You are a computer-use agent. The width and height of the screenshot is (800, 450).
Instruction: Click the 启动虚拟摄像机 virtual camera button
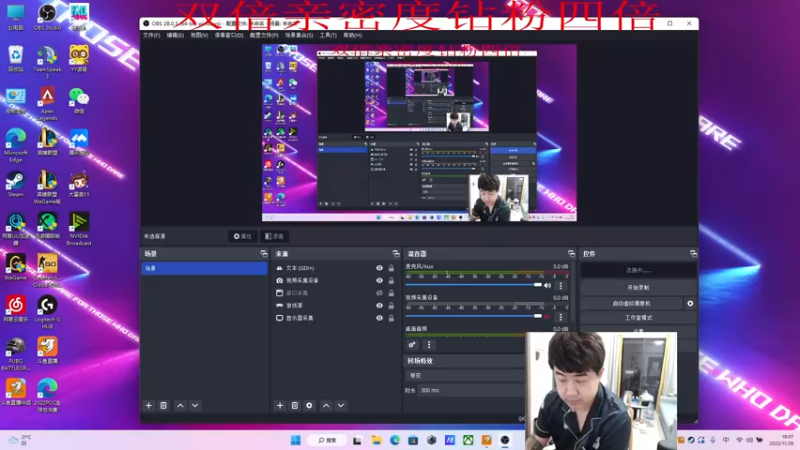pyautogui.click(x=632, y=304)
